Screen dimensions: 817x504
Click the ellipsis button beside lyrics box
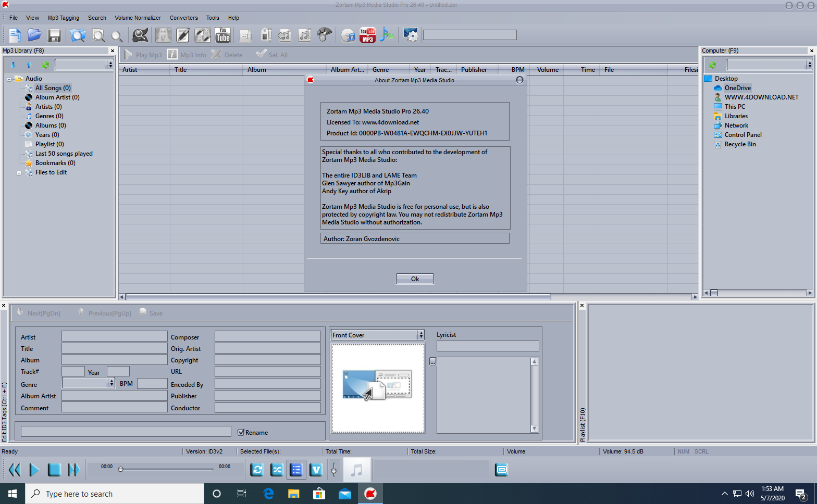click(432, 361)
